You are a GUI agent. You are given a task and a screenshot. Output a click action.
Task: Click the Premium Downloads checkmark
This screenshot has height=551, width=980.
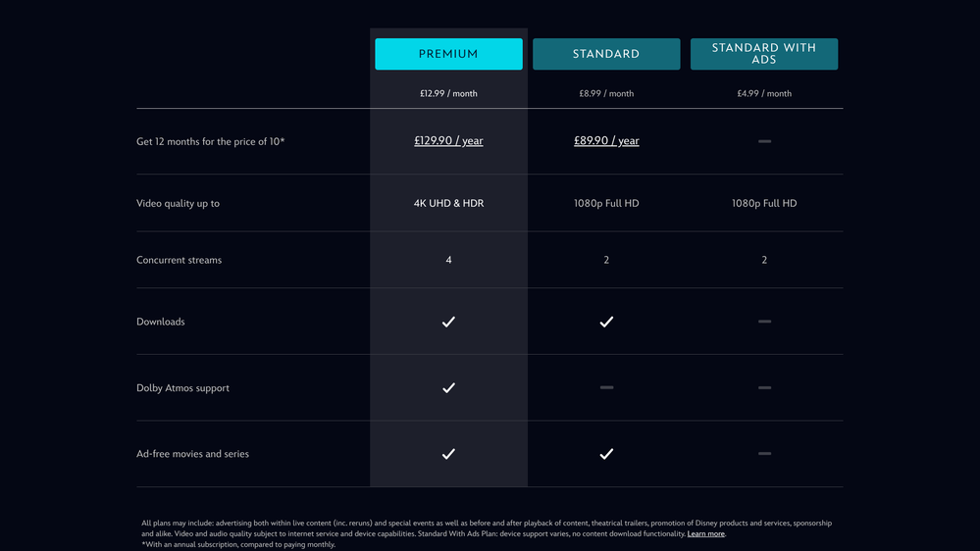tap(448, 322)
